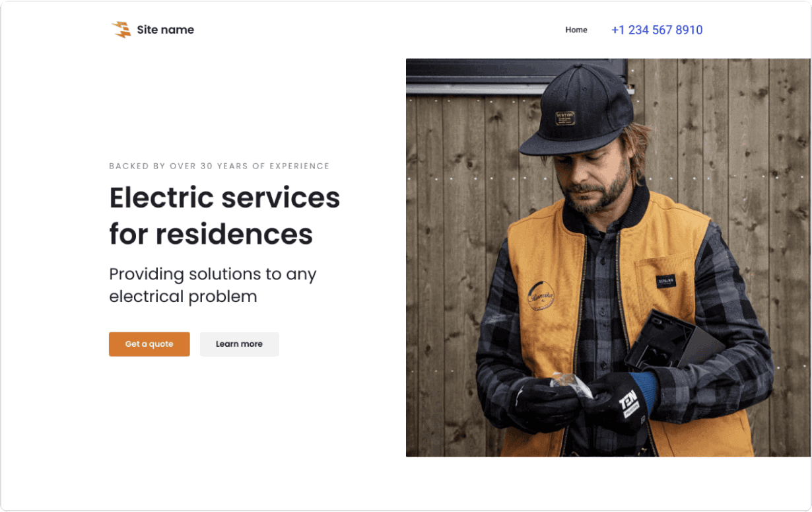Open the Home navigation item
Viewport: 812px width, 512px height.
[576, 30]
